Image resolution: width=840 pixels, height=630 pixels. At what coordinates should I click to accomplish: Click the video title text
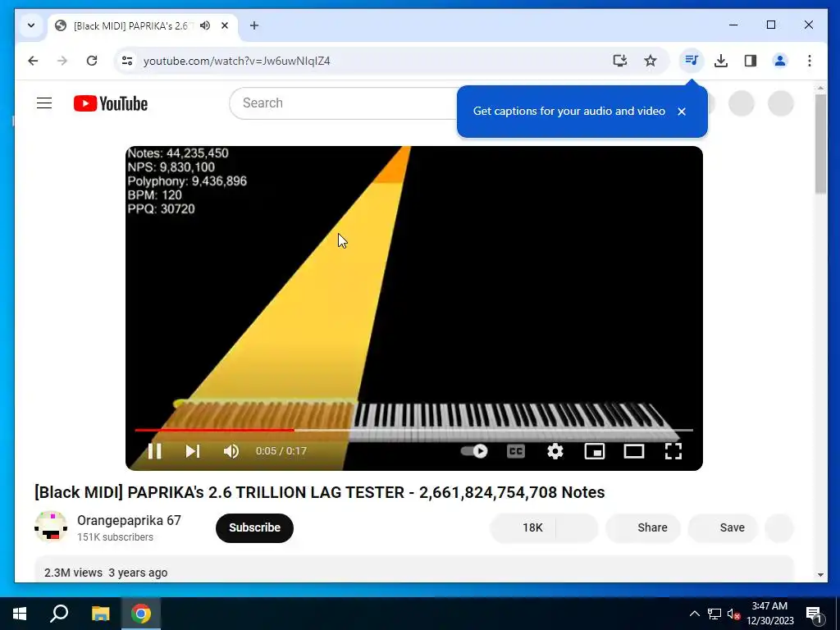pos(319,492)
